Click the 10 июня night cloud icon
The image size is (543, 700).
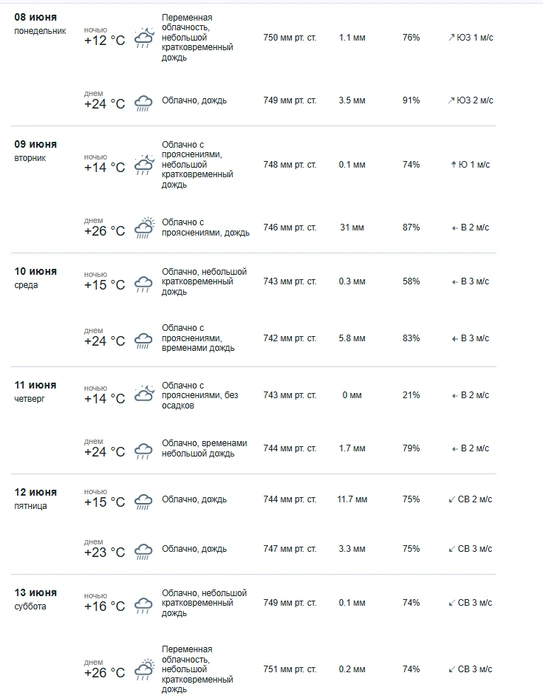pos(143,284)
